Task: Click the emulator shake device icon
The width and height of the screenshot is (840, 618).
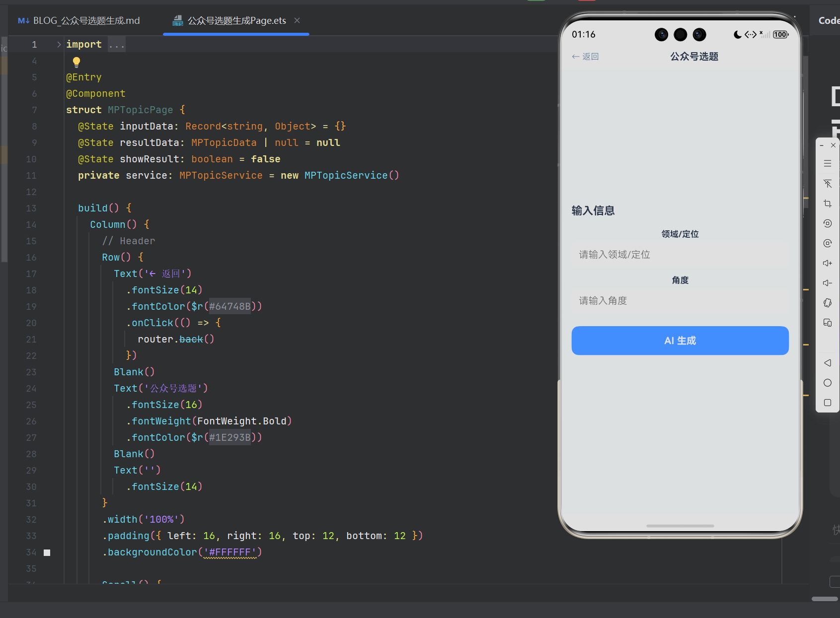Action: (828, 303)
